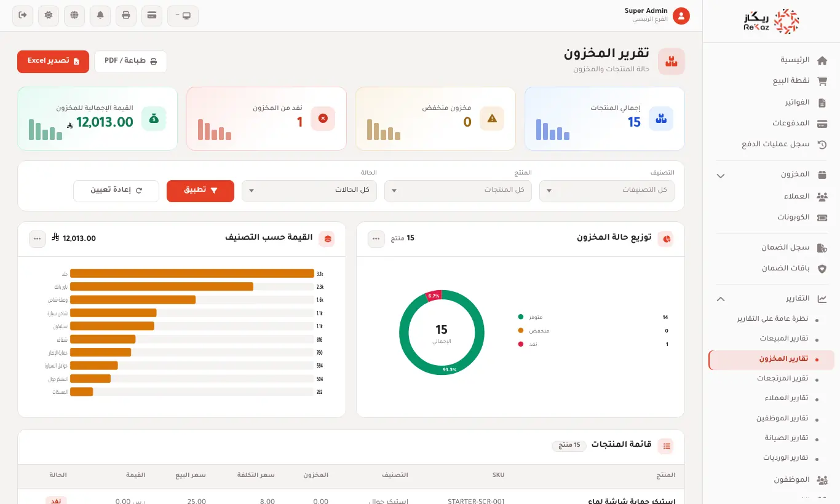This screenshot has width=840, height=504.
Task: Click the people icon beside العملاء
Action: [822, 197]
